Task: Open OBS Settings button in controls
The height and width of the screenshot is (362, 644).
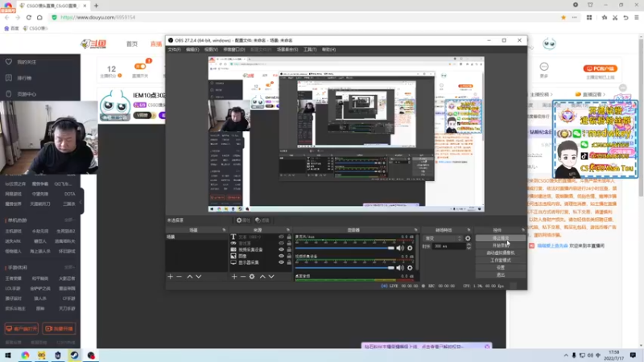Action: (x=500, y=268)
